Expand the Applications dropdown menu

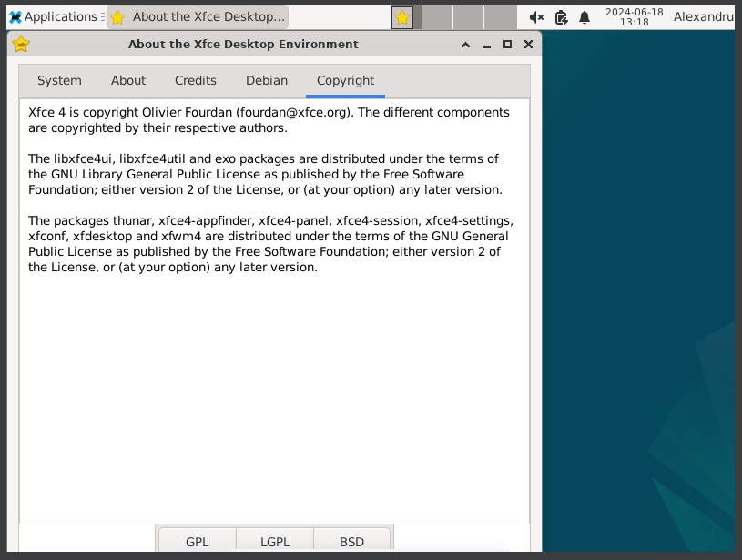55,16
